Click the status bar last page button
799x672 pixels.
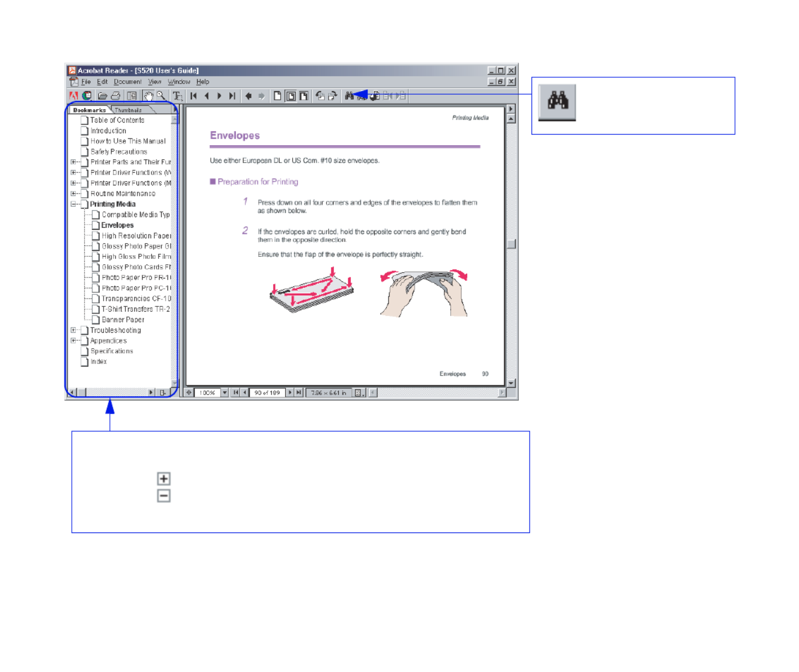299,393
